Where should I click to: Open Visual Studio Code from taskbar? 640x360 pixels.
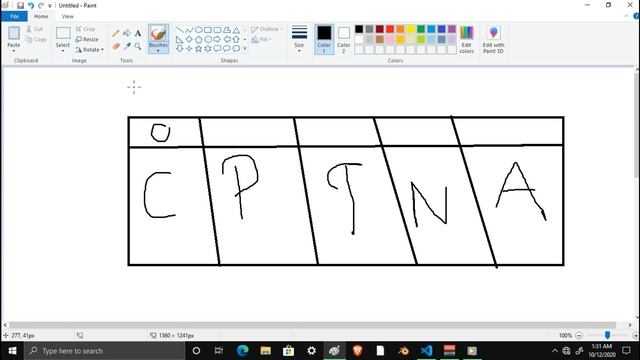pos(426,351)
